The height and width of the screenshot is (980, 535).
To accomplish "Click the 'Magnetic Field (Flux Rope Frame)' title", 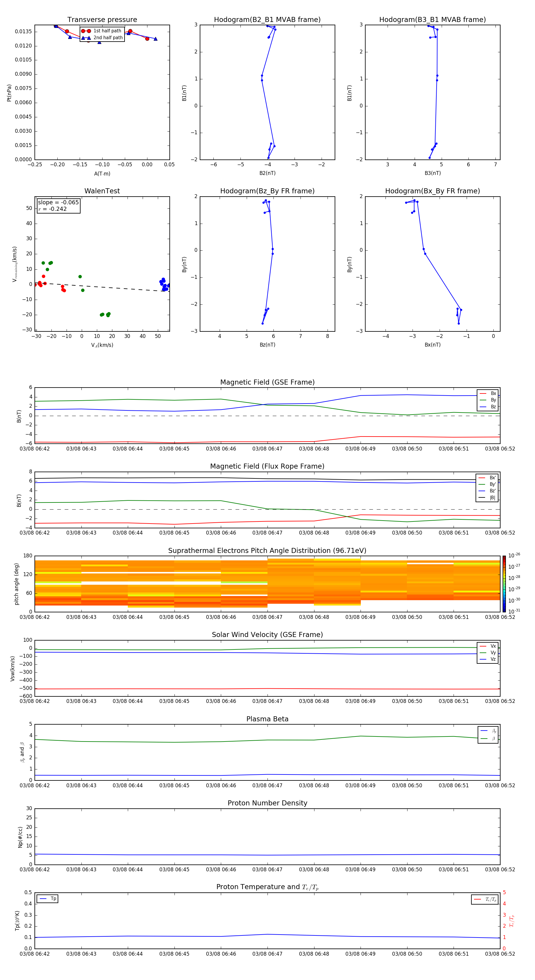I will tap(267, 467).
